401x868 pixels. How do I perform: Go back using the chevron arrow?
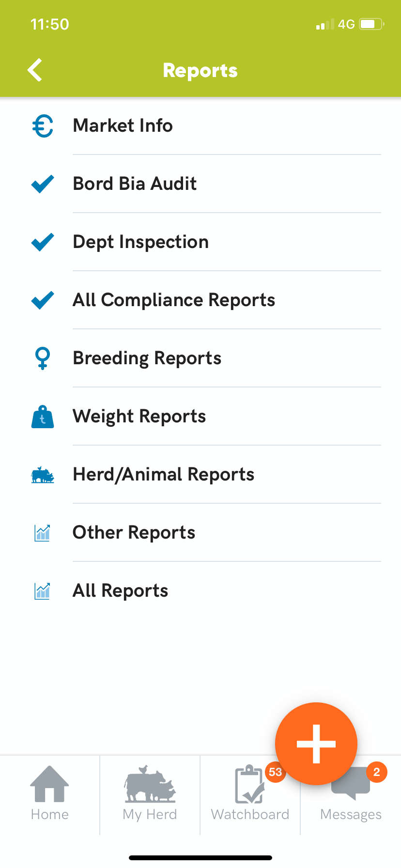pyautogui.click(x=34, y=70)
